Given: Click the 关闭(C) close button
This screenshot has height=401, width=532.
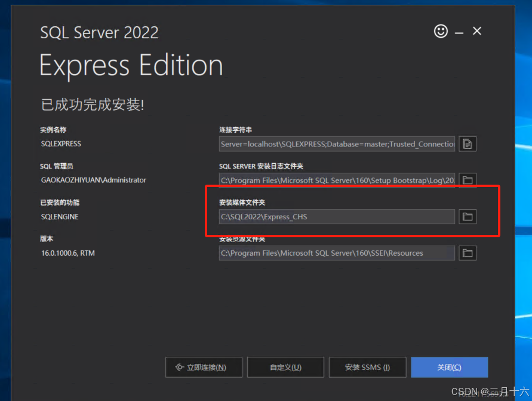Looking at the screenshot, I should (x=450, y=367).
